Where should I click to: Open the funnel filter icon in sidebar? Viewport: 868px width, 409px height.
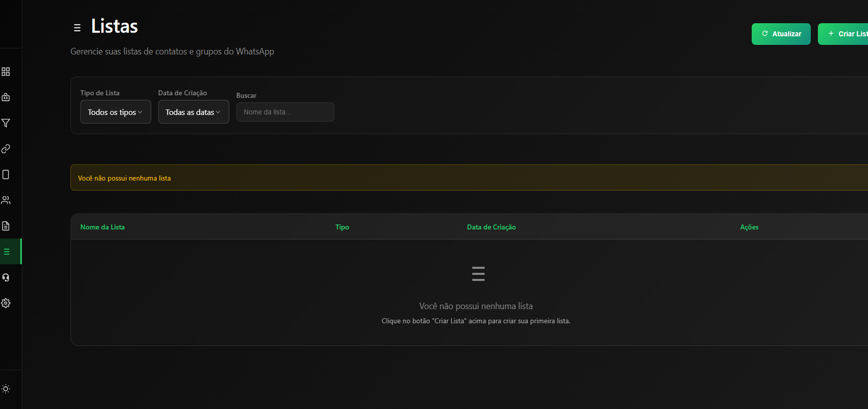6,123
